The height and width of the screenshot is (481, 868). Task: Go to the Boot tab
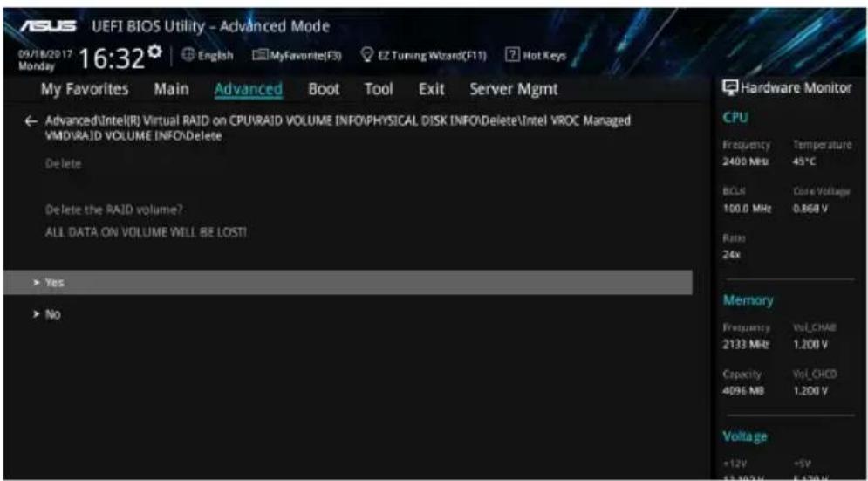coord(324,89)
